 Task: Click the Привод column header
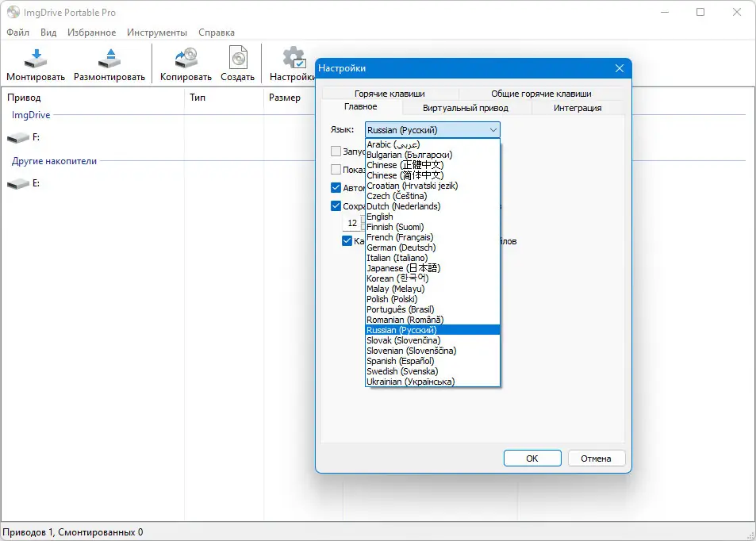(93, 98)
